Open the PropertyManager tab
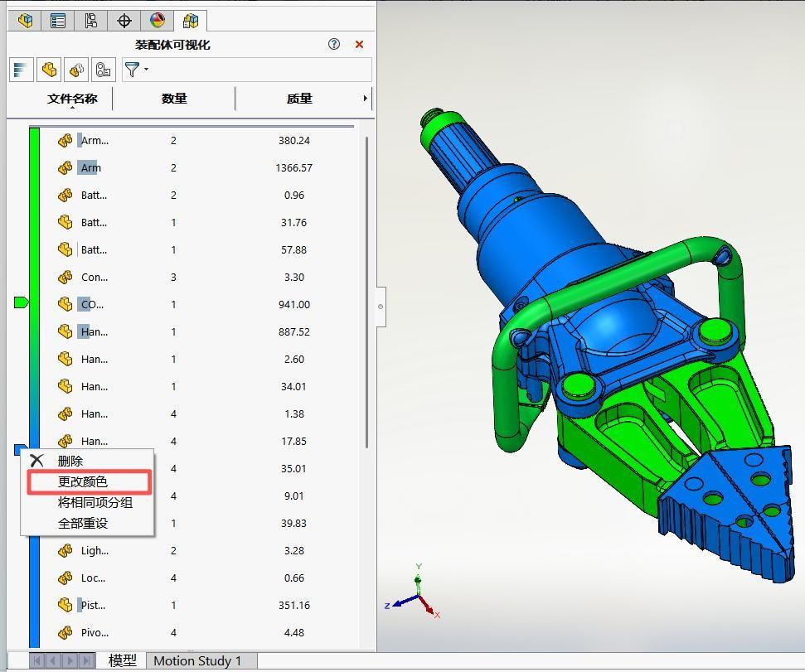The height and width of the screenshot is (672, 805). [x=58, y=21]
